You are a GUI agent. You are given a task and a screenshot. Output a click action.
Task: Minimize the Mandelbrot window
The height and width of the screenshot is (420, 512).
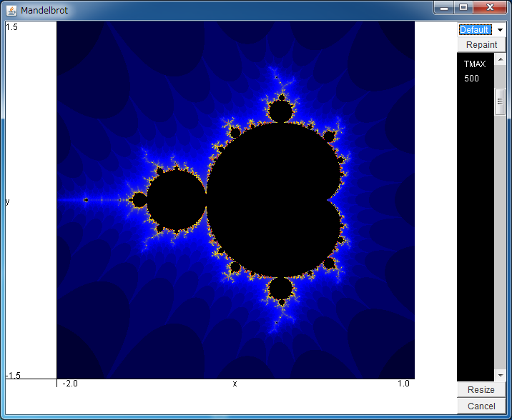tap(443, 8)
